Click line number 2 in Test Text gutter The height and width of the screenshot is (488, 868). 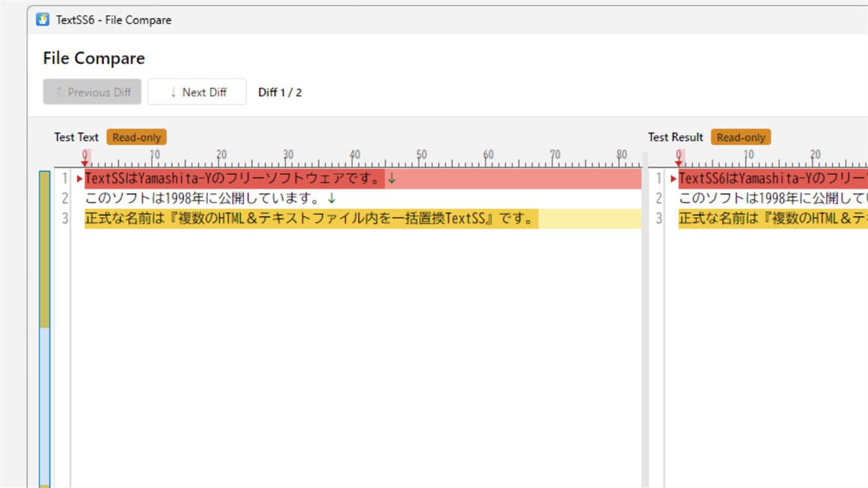coord(65,198)
